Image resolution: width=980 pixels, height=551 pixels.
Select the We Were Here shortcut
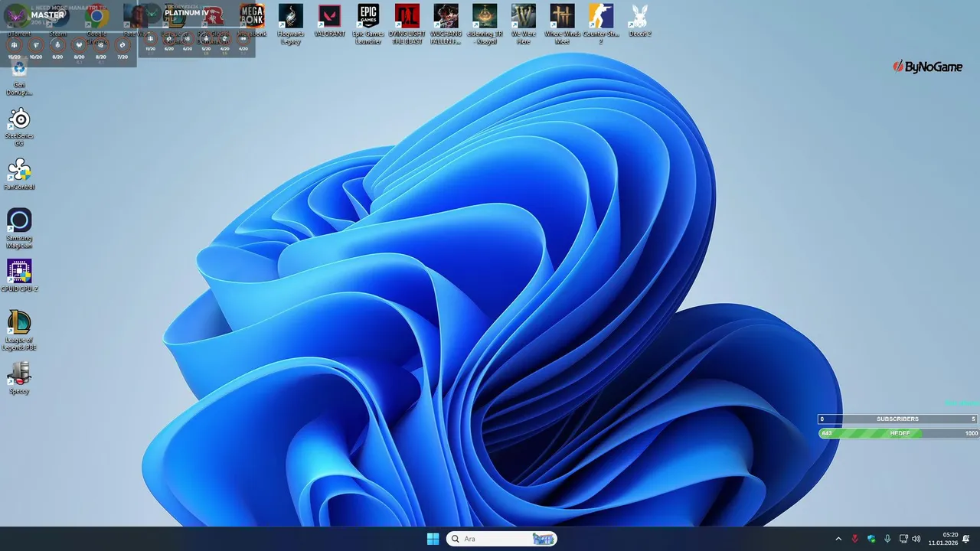click(x=524, y=24)
